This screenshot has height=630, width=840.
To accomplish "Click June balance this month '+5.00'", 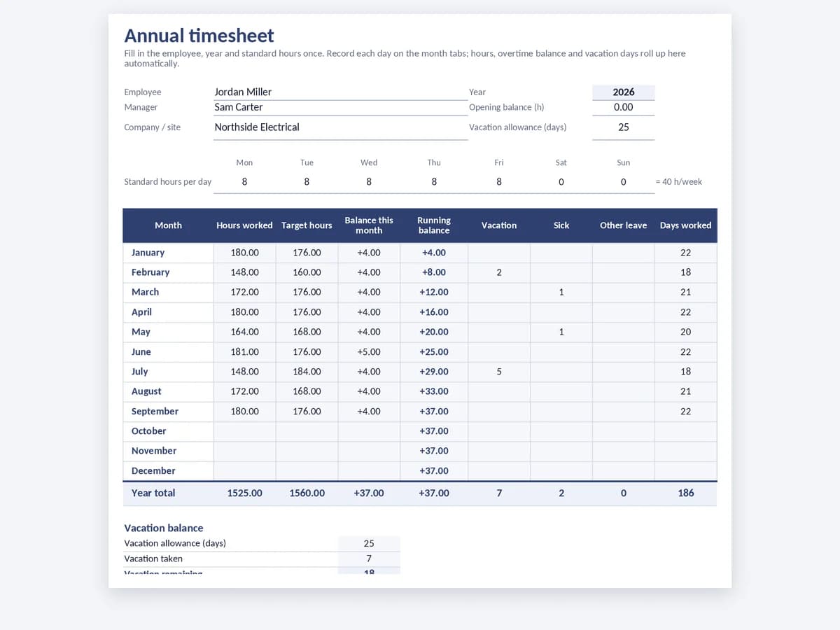I will (369, 352).
